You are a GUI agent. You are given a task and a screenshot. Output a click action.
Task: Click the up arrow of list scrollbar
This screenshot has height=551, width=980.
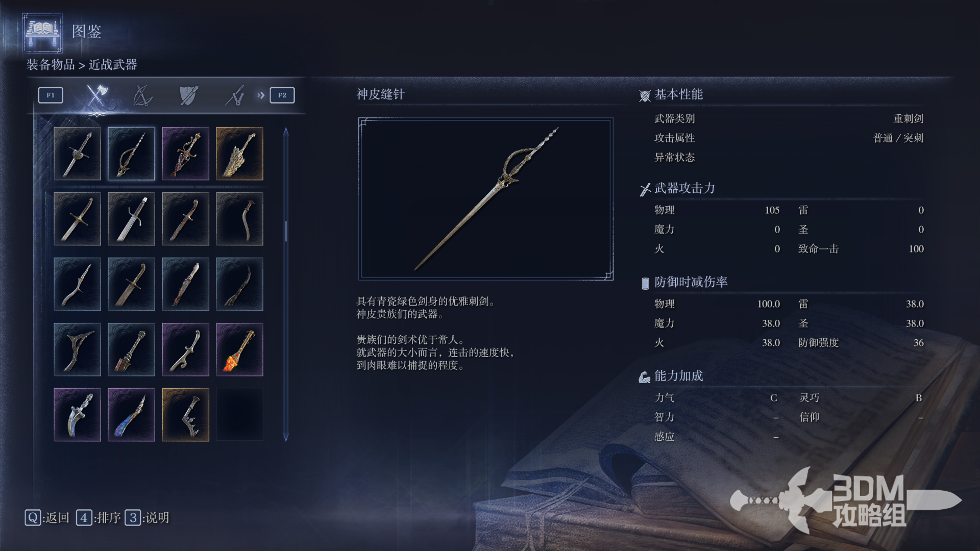[286, 132]
